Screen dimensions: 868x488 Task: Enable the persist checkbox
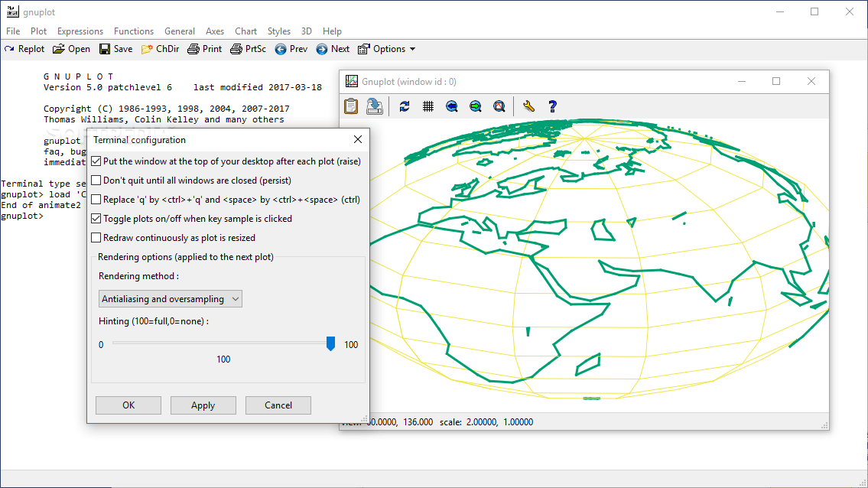(96, 180)
